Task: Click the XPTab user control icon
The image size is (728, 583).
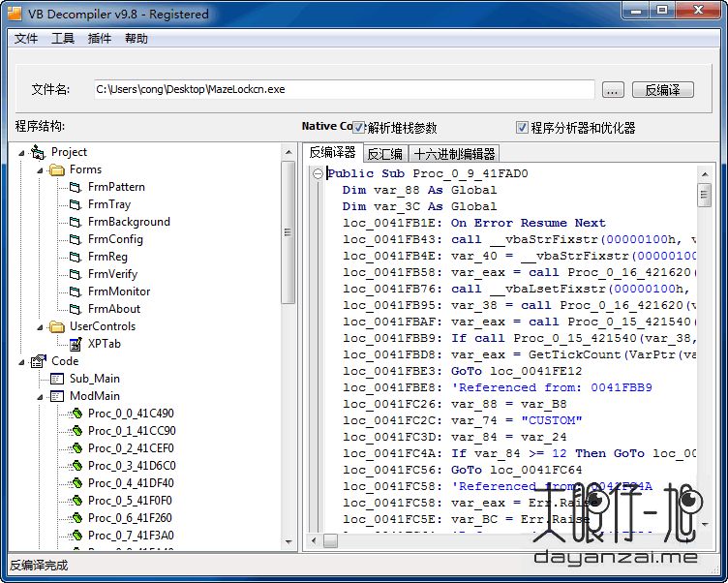Action: [76, 344]
